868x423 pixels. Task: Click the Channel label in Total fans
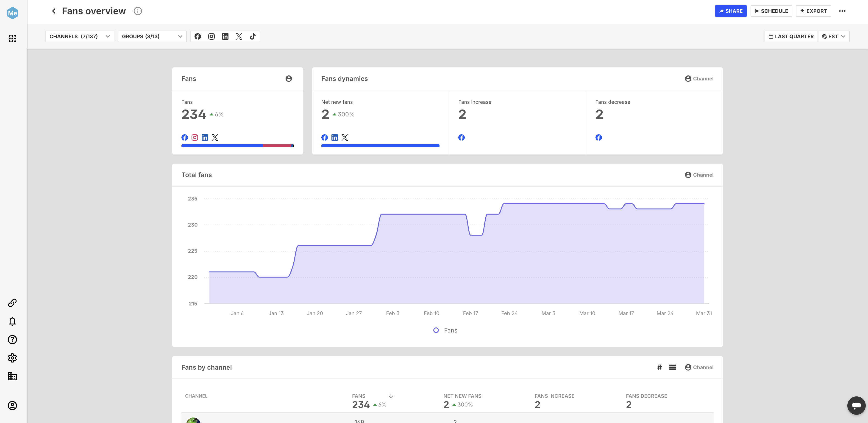click(x=699, y=175)
